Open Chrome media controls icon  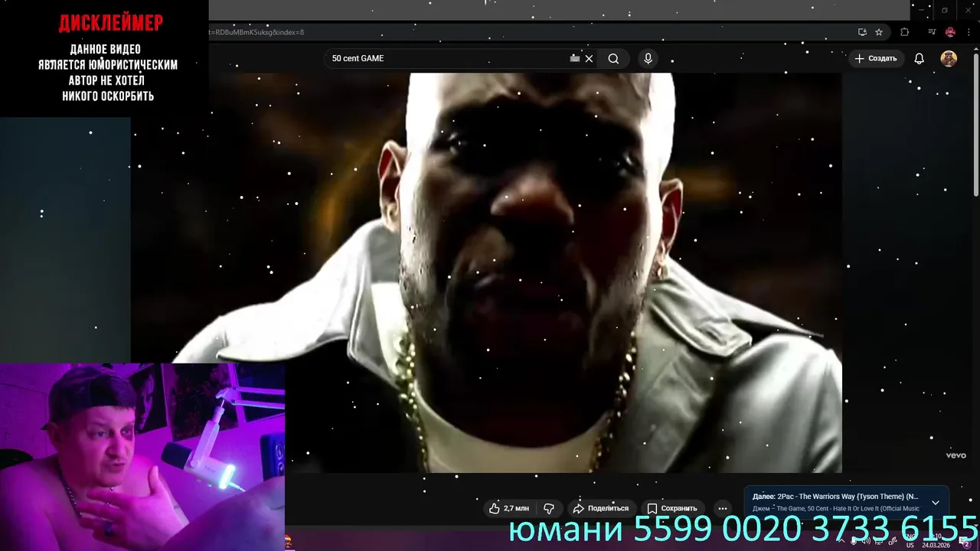pos(932,32)
